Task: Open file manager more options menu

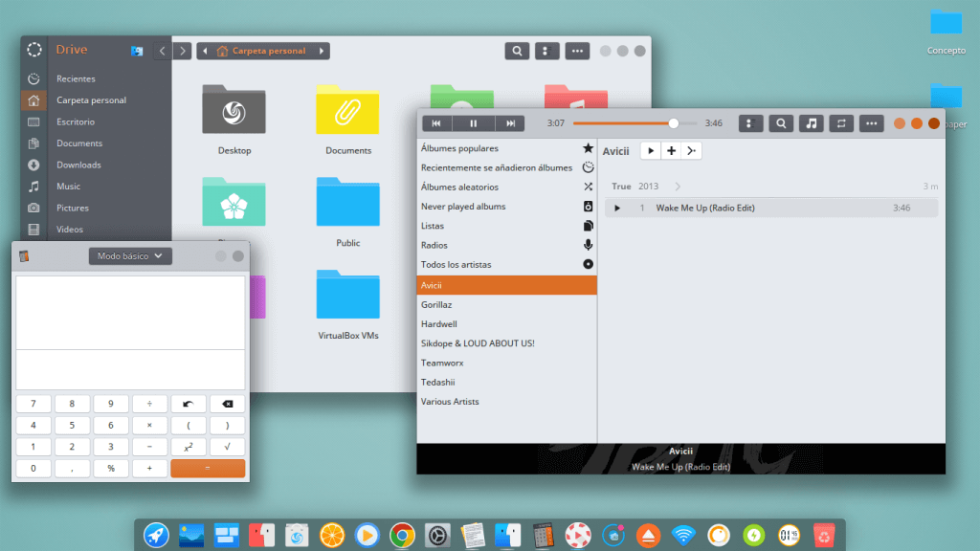Action: coord(577,51)
